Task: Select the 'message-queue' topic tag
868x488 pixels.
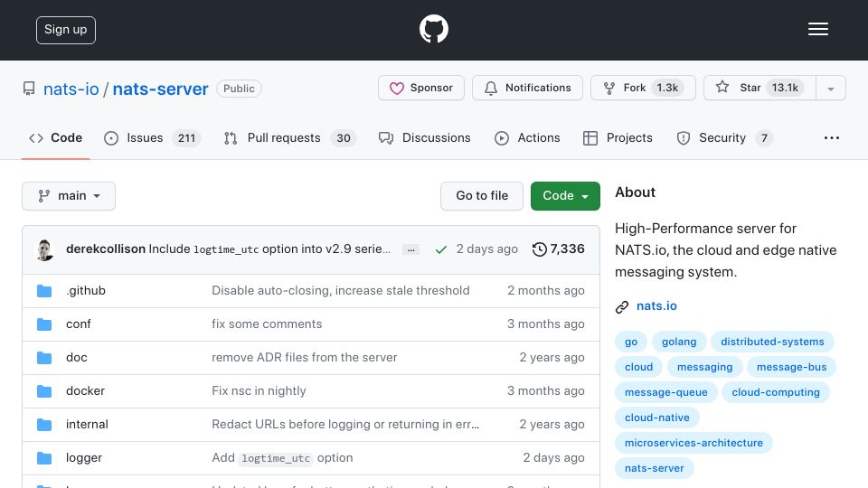Action: click(x=666, y=392)
